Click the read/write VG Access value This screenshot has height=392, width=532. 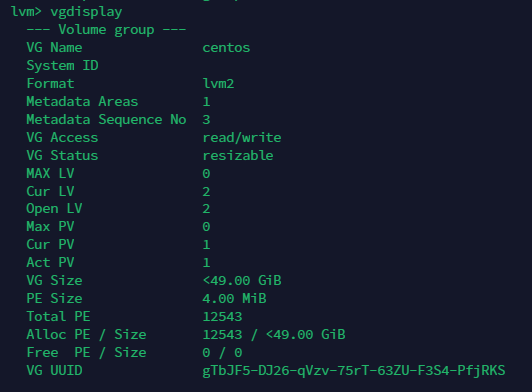(242, 137)
